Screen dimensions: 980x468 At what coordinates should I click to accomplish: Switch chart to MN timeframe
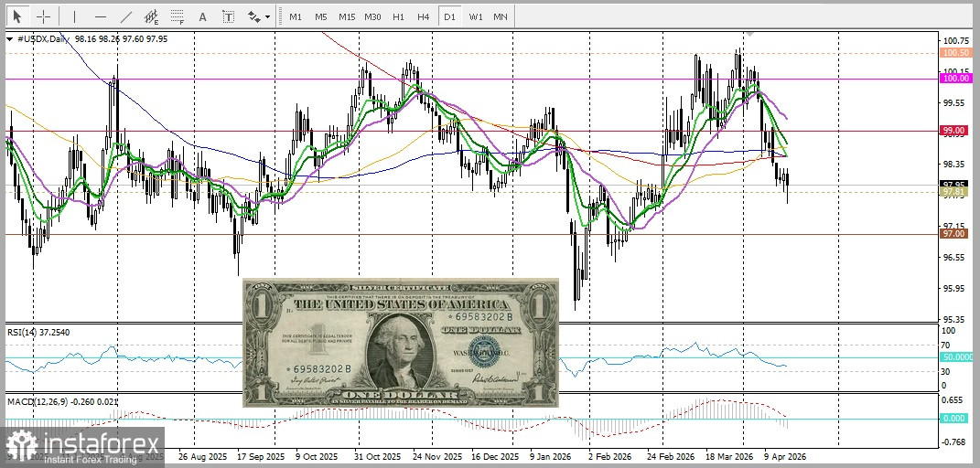[x=500, y=16]
